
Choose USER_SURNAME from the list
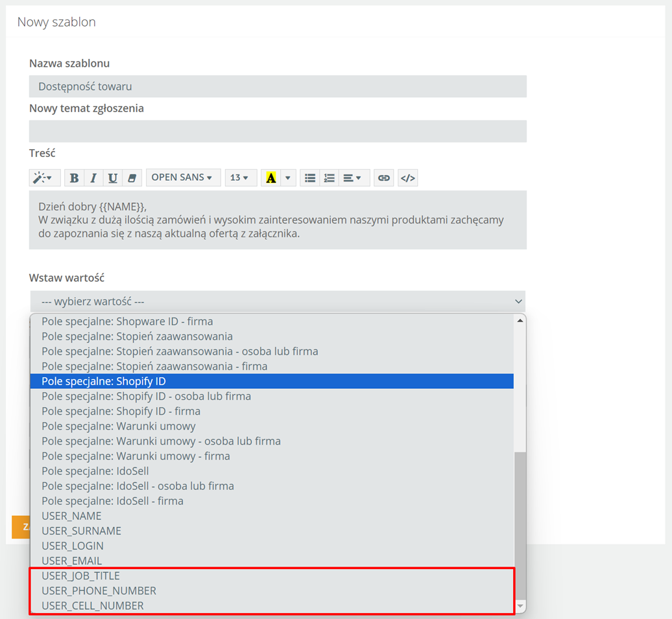point(272,531)
